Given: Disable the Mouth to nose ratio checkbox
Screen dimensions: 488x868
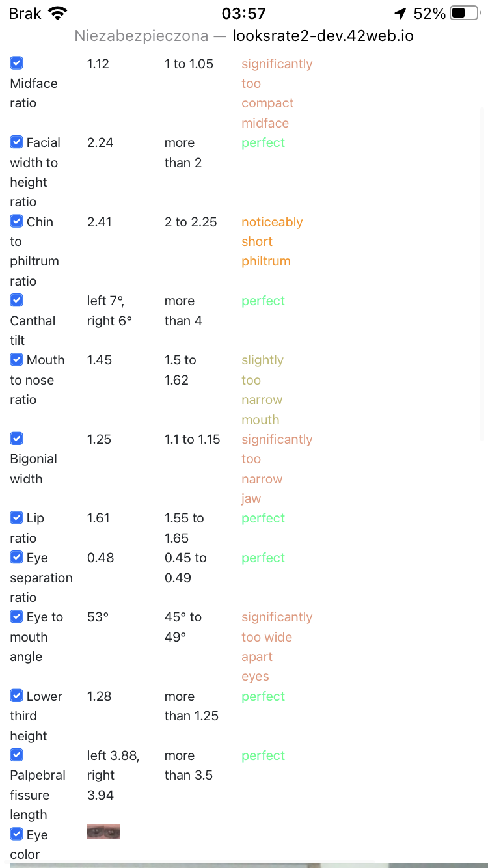Looking at the screenshot, I should click(17, 359).
